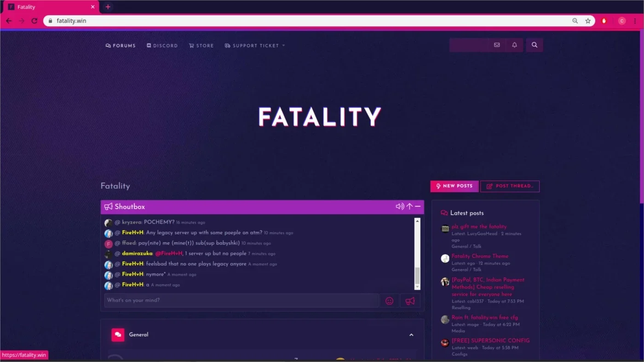
Task: Open the Chrome menu three dots
Action: pos(635,21)
